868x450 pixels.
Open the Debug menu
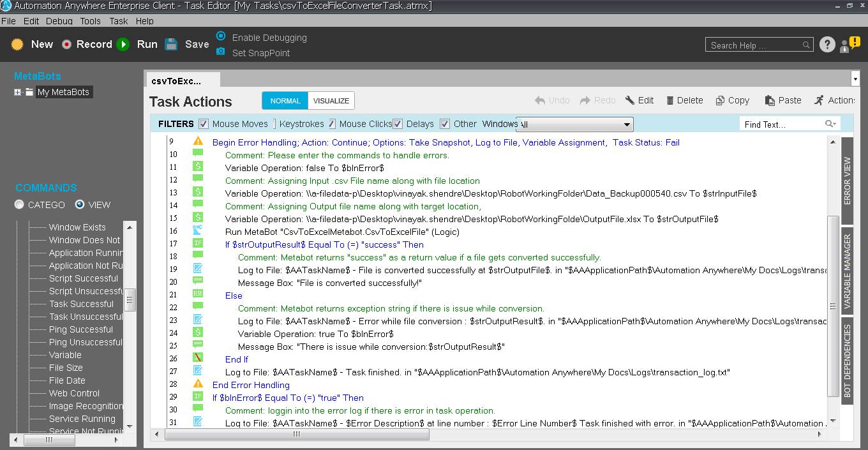[59, 21]
